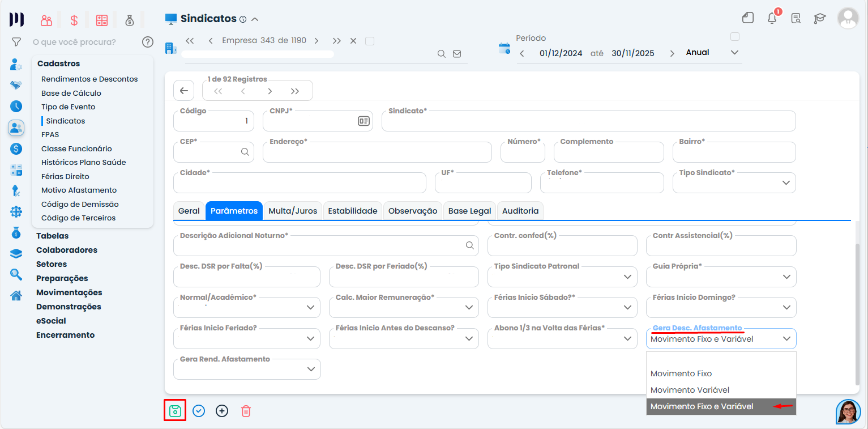Click the help question mark icon
The height and width of the screenshot is (429, 868).
coord(148,42)
